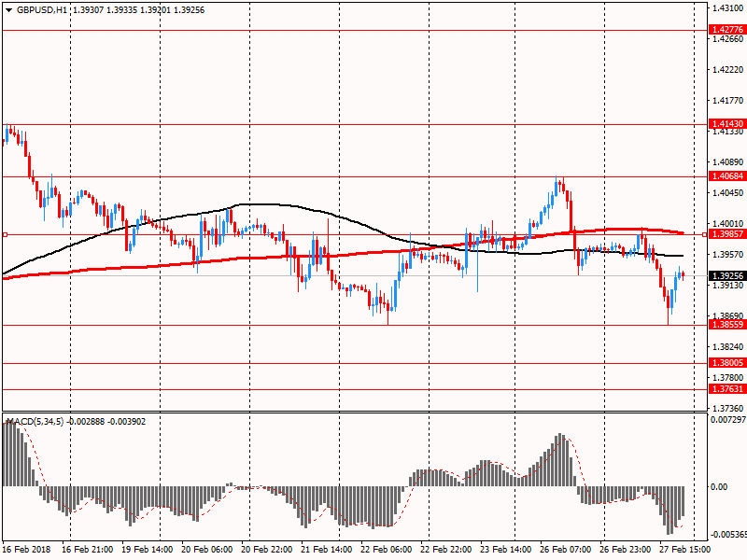Click the 22 Feb 06:00 time axis label
This screenshot has height=560, width=747.
click(386, 550)
